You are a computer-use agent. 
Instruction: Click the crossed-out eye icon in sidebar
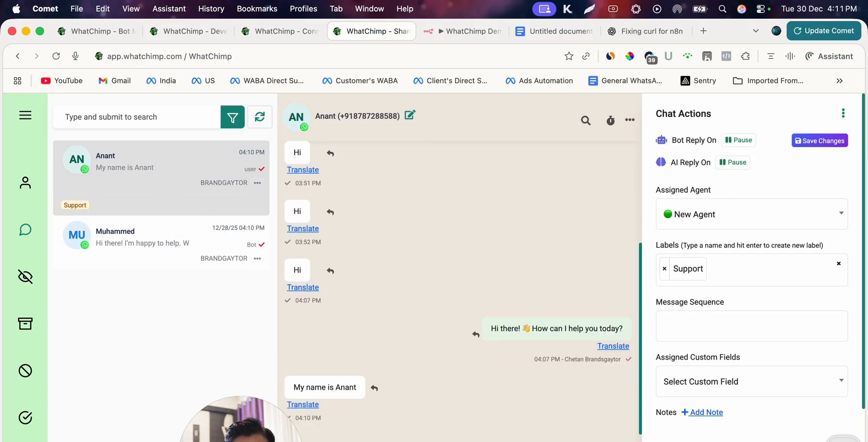pyautogui.click(x=25, y=277)
